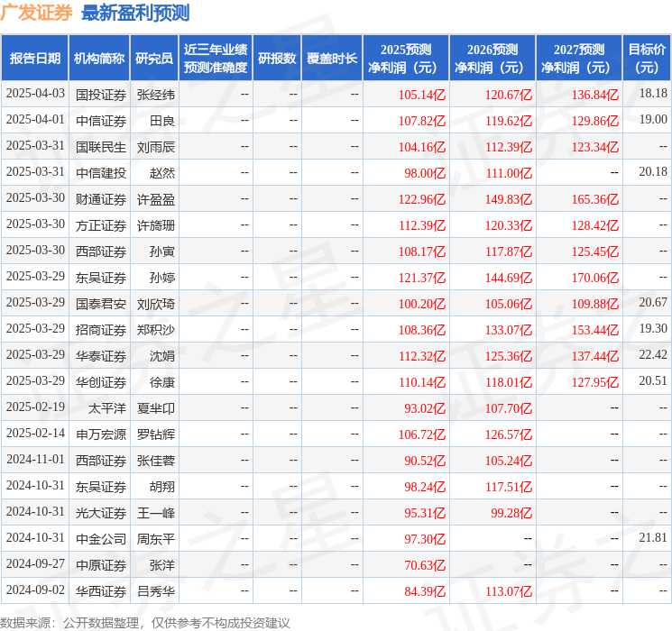Select target price 22.42
Image resolution: width=672 pixels, height=631 pixels.
pyautogui.click(x=653, y=354)
